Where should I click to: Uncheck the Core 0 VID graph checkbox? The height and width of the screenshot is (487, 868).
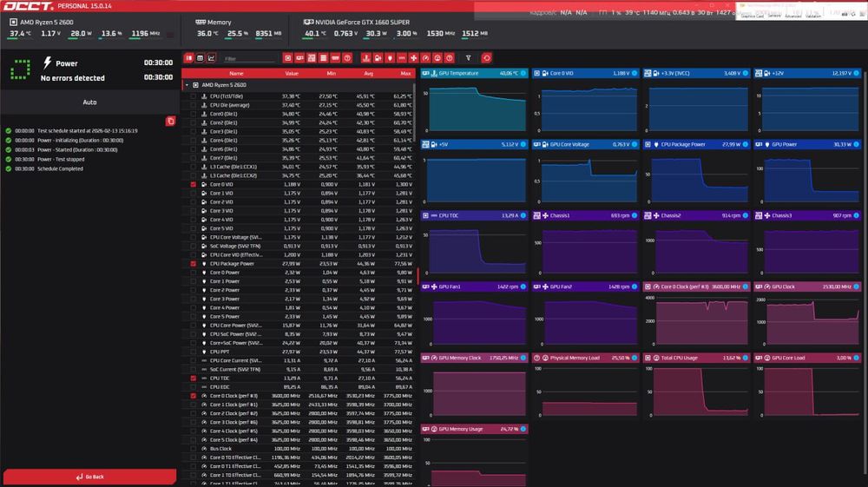pos(194,184)
